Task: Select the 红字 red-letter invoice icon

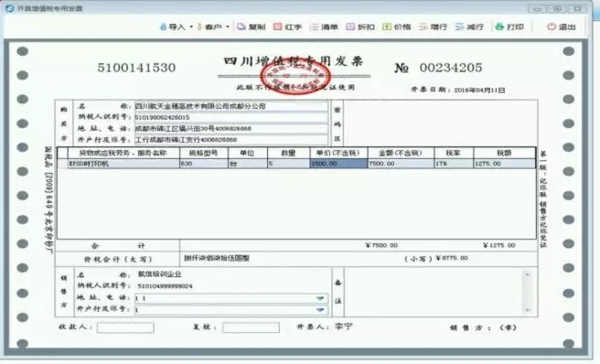Action: (x=288, y=27)
